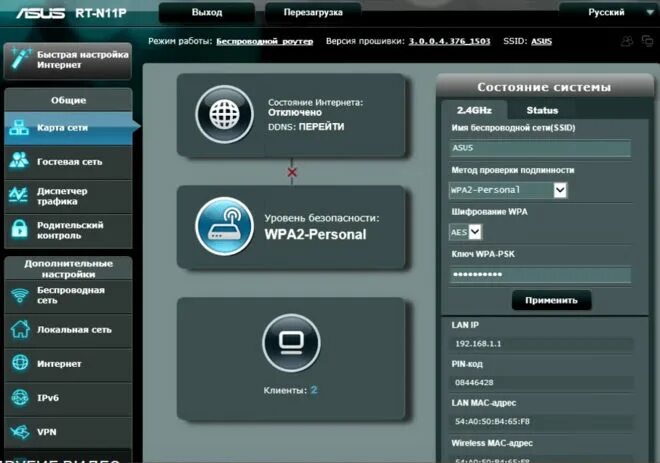Open the Русский language dropdown
660x463 pixels.
[x=609, y=12]
